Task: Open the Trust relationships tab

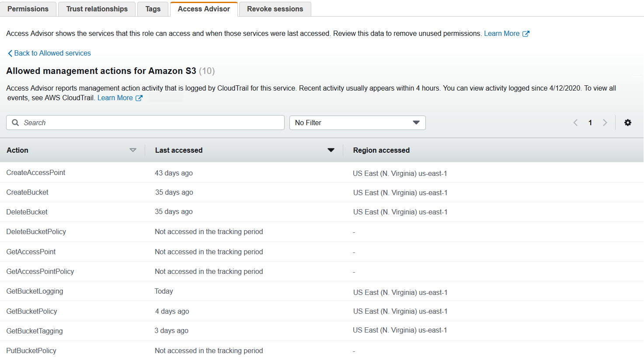Action: [x=97, y=8]
